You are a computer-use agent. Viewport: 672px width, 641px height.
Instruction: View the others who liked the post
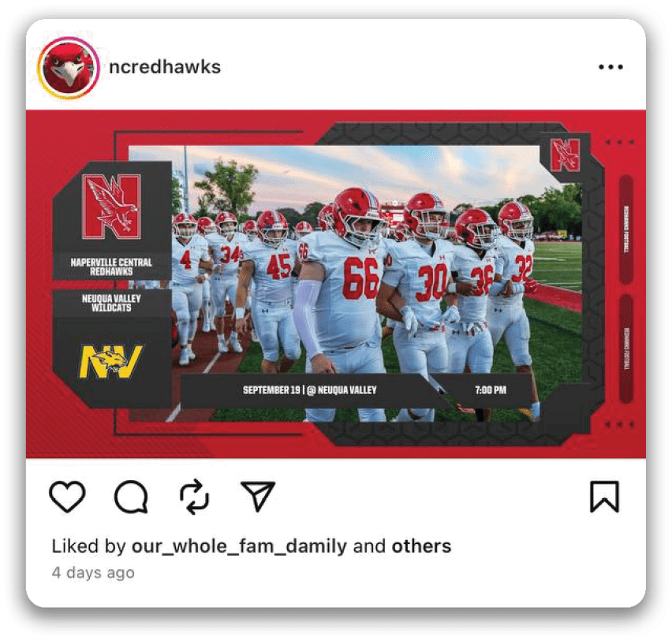(421, 546)
